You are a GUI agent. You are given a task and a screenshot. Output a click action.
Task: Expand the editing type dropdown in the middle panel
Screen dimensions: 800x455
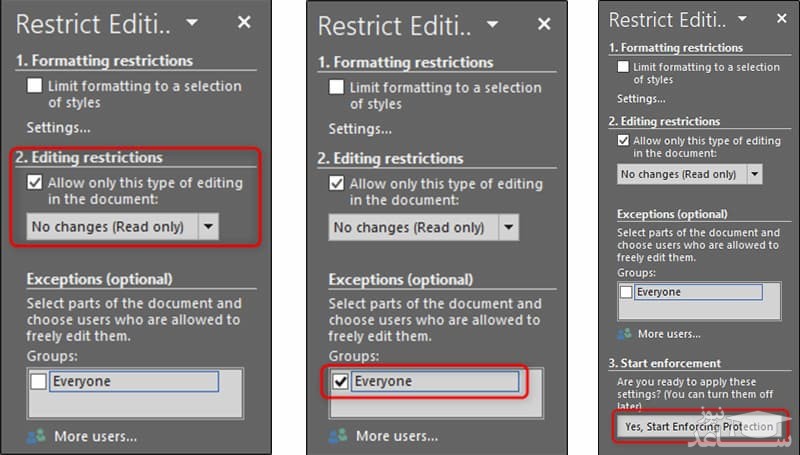coord(510,227)
